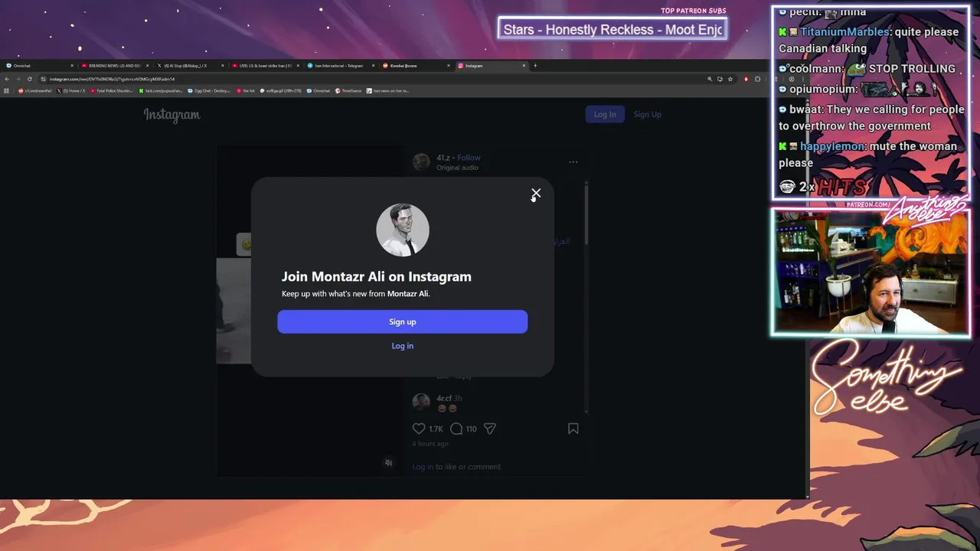Image resolution: width=980 pixels, height=551 pixels.
Task: Click Log In button in Instagram header
Action: click(605, 114)
